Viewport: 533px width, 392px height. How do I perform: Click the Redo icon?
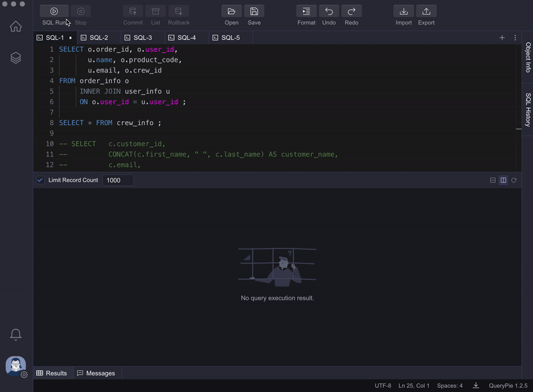351,11
